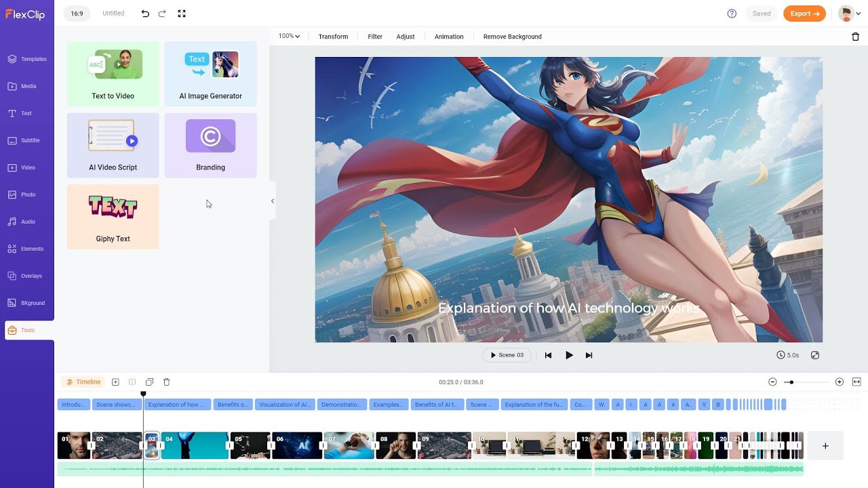Duplicate the scene in timeline toolbar
This screenshot has width=868, height=488.
coord(149,382)
